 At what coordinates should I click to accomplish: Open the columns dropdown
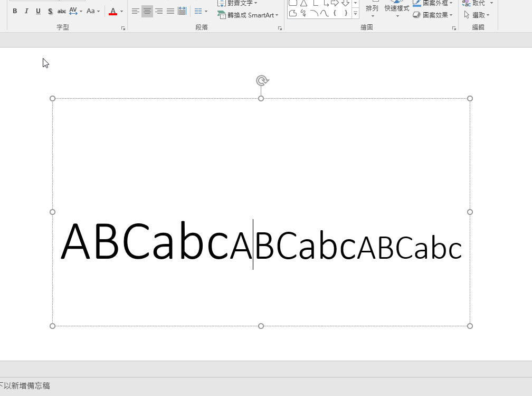click(x=201, y=11)
